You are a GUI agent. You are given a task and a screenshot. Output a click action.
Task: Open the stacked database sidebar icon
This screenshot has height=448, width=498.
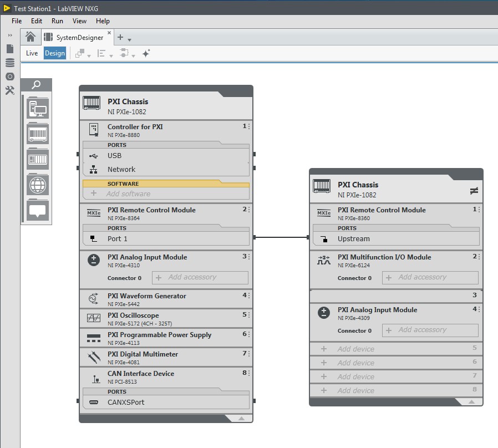pos(10,63)
